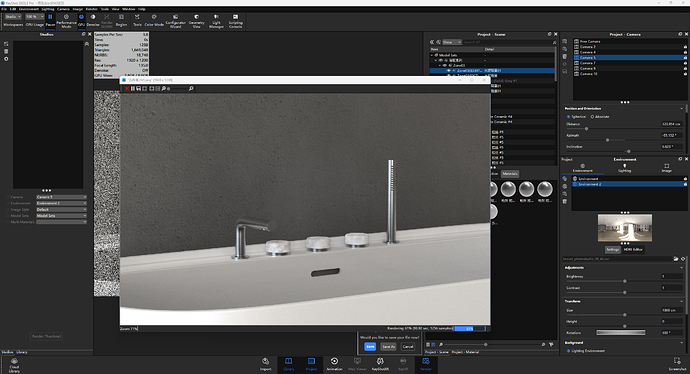
Task: Toggle the lock on Camera 7
Action: click(x=685, y=63)
